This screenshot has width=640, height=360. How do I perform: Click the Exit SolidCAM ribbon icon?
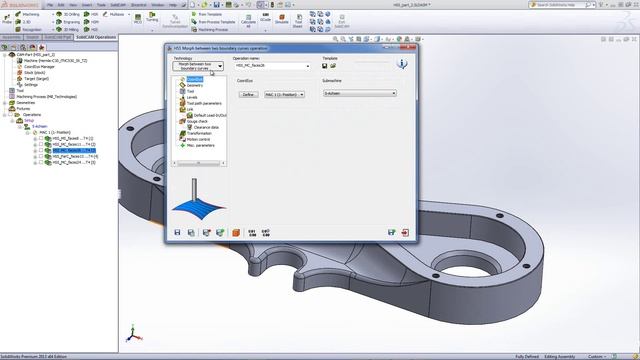(342, 21)
